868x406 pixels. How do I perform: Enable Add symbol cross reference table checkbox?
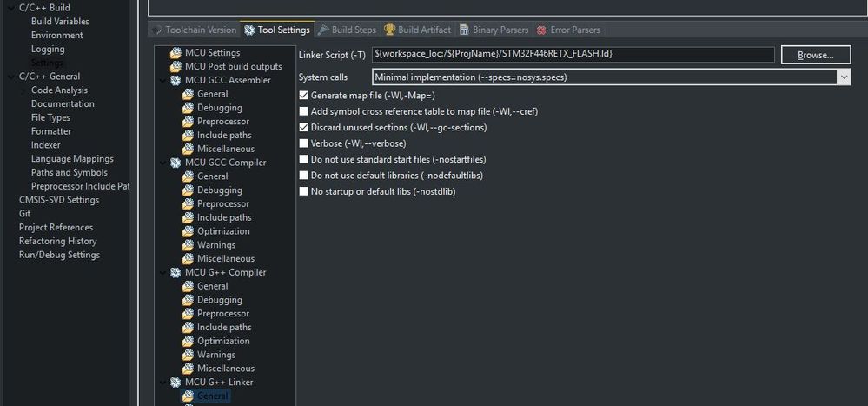(303, 111)
